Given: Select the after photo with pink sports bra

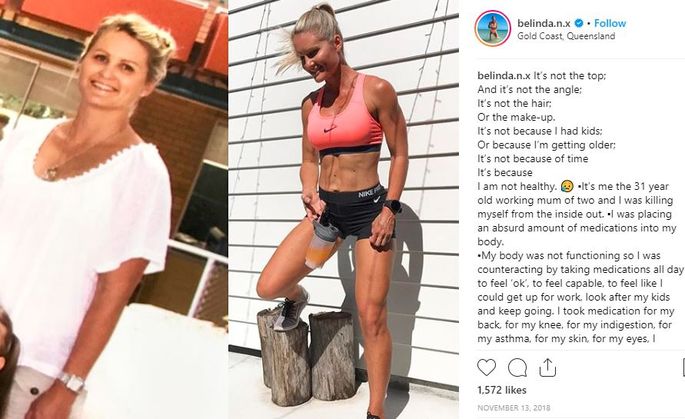Looking at the screenshot, I should [343, 210].
